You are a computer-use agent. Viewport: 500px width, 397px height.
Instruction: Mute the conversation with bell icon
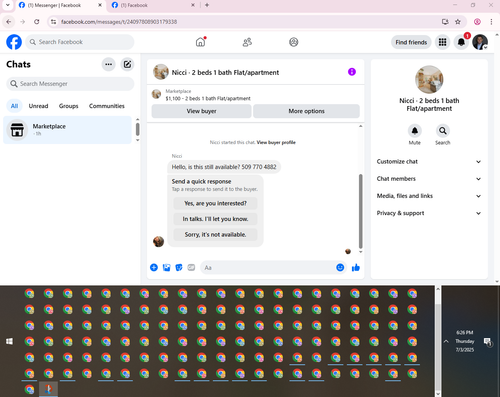point(415,131)
